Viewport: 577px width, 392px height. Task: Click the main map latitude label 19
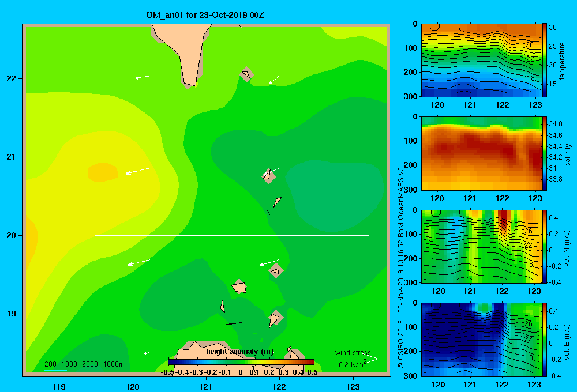pyautogui.click(x=12, y=314)
